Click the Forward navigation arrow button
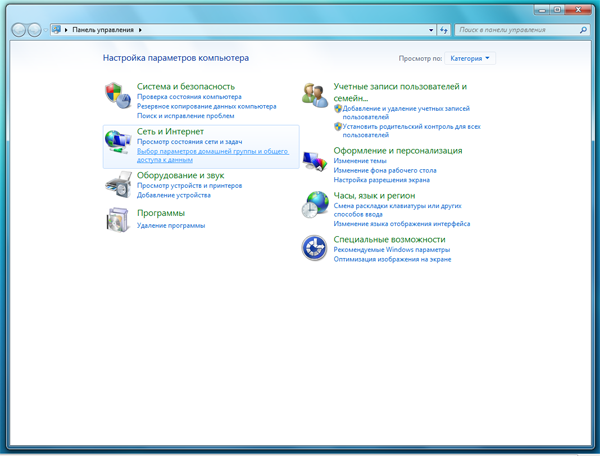 pos(34,30)
